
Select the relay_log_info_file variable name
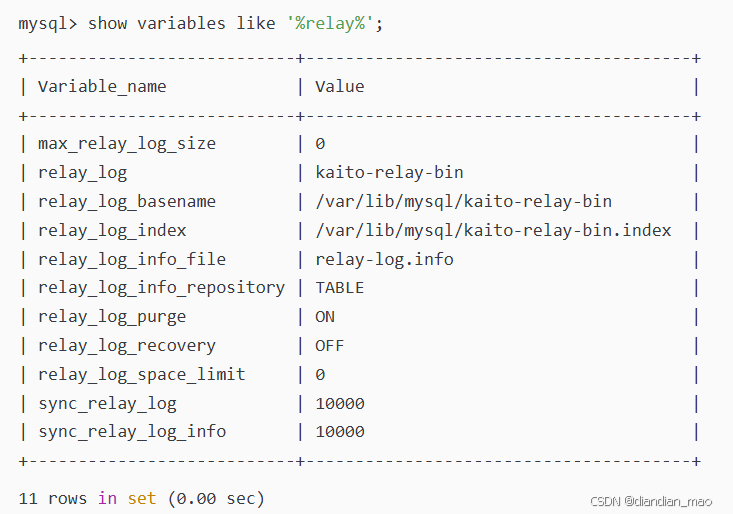pos(132,260)
